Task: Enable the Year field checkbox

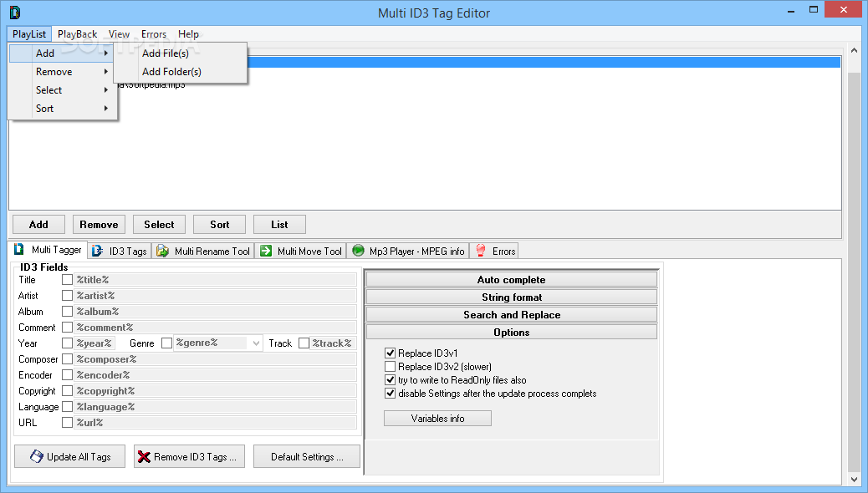Action: click(67, 343)
